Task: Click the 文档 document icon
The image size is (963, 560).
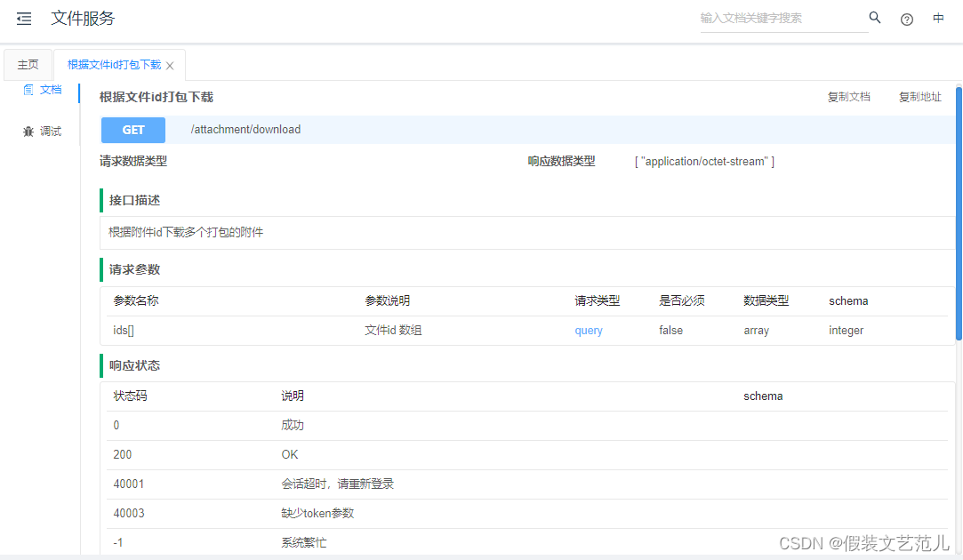Action: coord(28,90)
